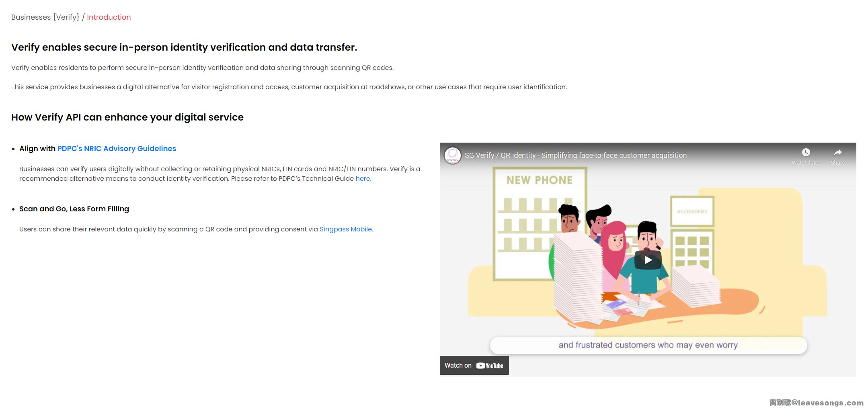868x411 pixels.
Task: Click the 'Verify enables secure in-person' main heading
Action: coord(184,47)
